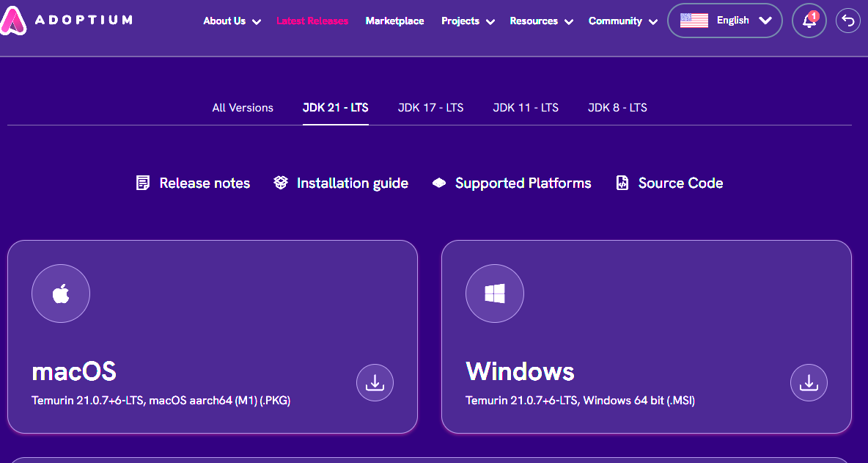The width and height of the screenshot is (868, 463).
Task: Click the Source Code file icon
Action: (622, 183)
